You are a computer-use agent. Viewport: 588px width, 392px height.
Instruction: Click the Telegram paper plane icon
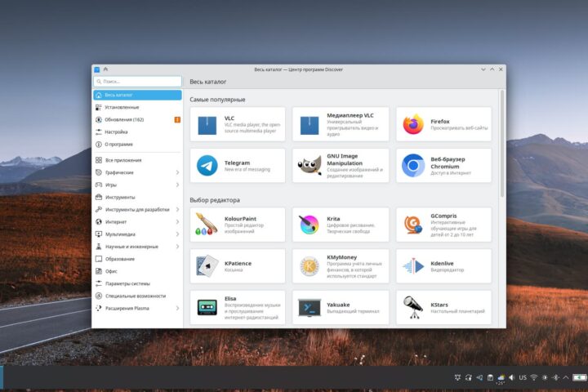(207, 166)
